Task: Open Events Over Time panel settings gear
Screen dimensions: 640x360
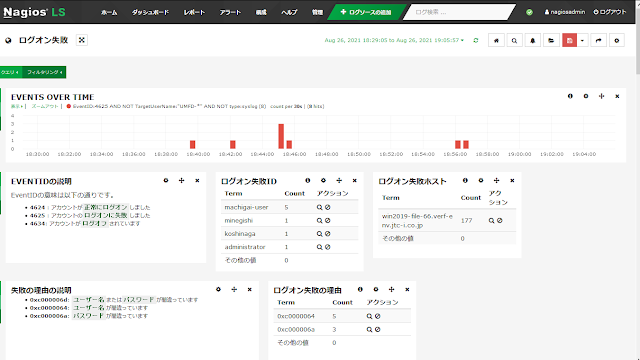Action: 586,96
